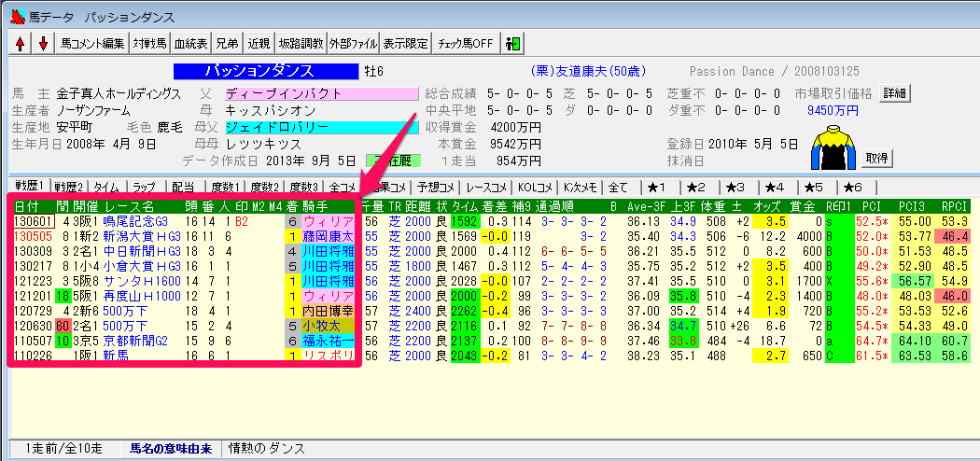Switch to the 戦歴2 tab

click(69, 187)
